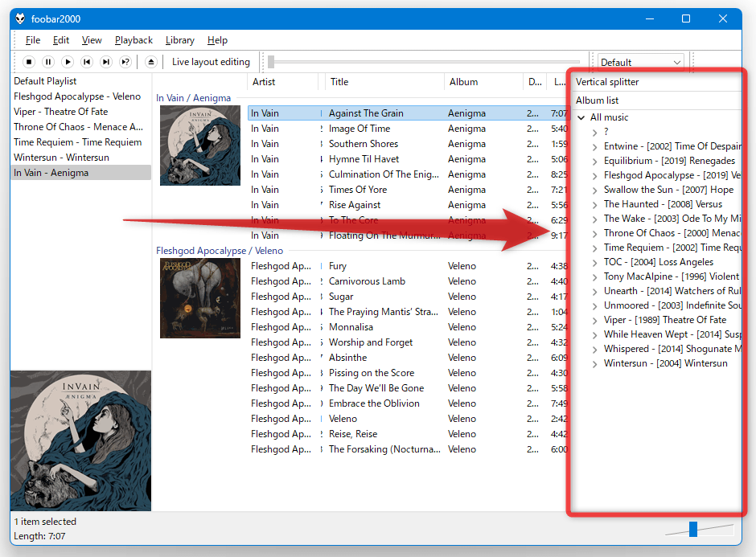Select track Embrace the Oblivion
Screen dimensions: 756x557
click(x=408, y=403)
